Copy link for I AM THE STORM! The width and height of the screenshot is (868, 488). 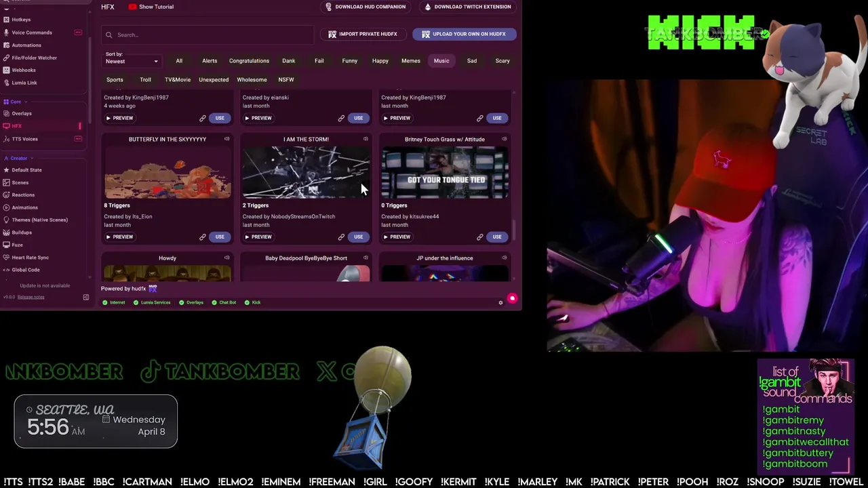point(341,237)
